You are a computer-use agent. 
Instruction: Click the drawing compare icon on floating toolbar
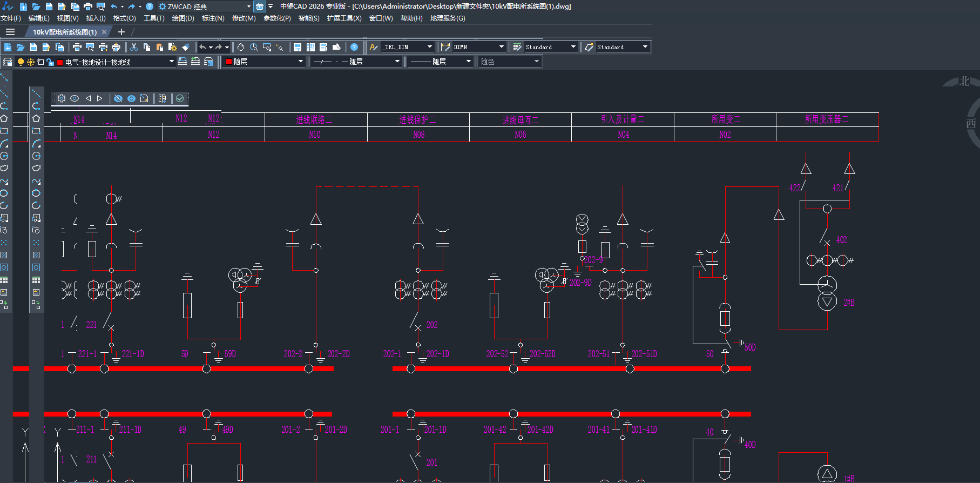(162, 98)
